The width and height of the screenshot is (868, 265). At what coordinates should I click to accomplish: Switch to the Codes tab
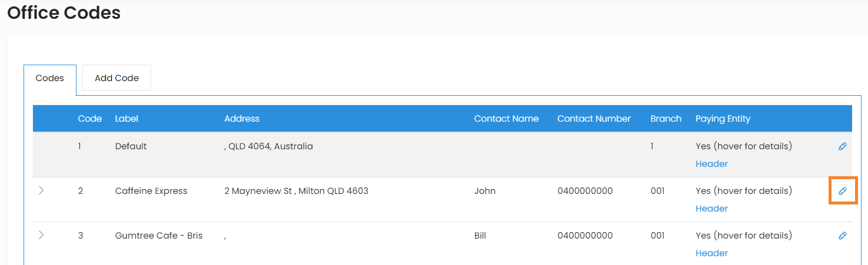[50, 78]
